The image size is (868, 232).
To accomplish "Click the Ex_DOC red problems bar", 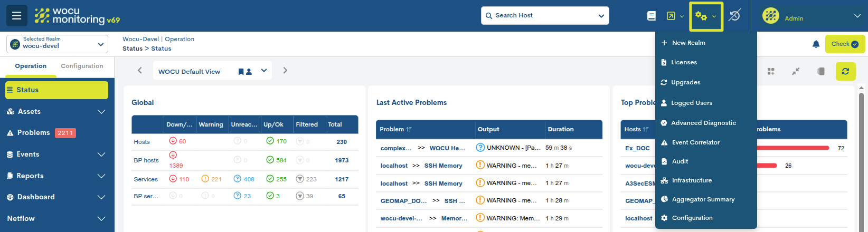I will coord(793,148).
